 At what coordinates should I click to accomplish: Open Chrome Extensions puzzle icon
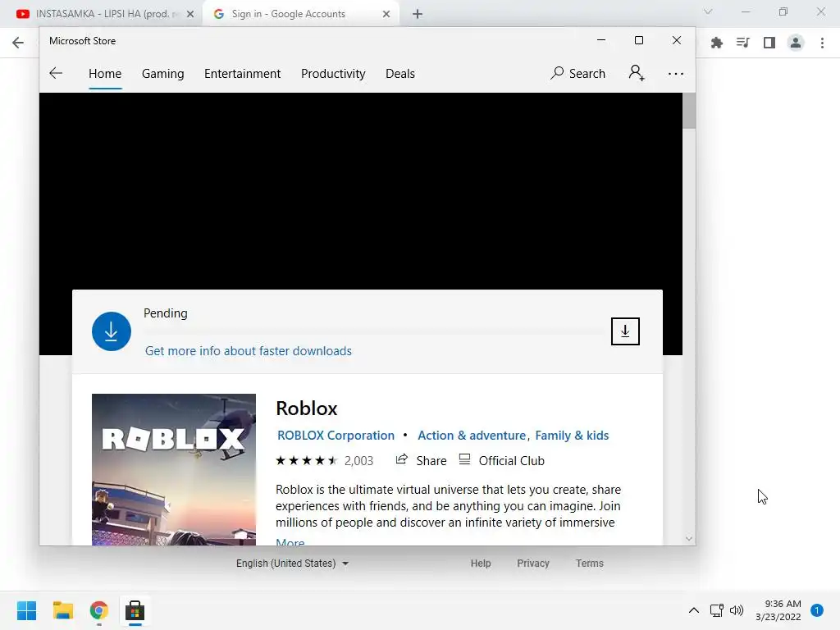[716, 43]
